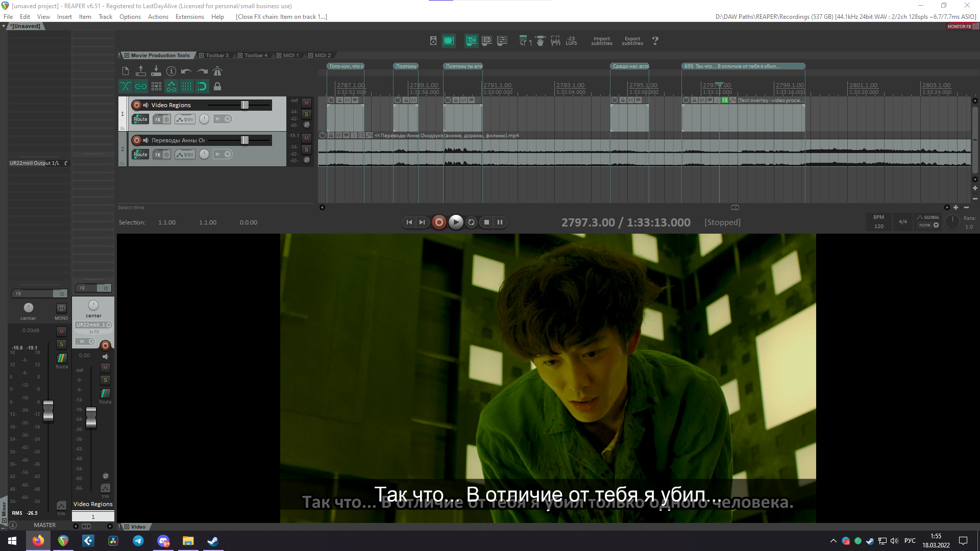Viewport: 980px width, 551px height.
Task: Click the transport Stop button
Action: [486, 222]
